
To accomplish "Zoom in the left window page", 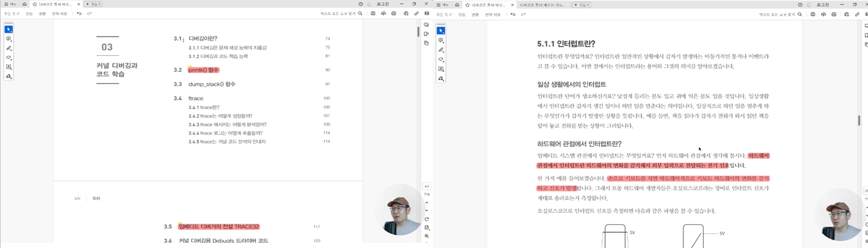I will coord(427,236).
